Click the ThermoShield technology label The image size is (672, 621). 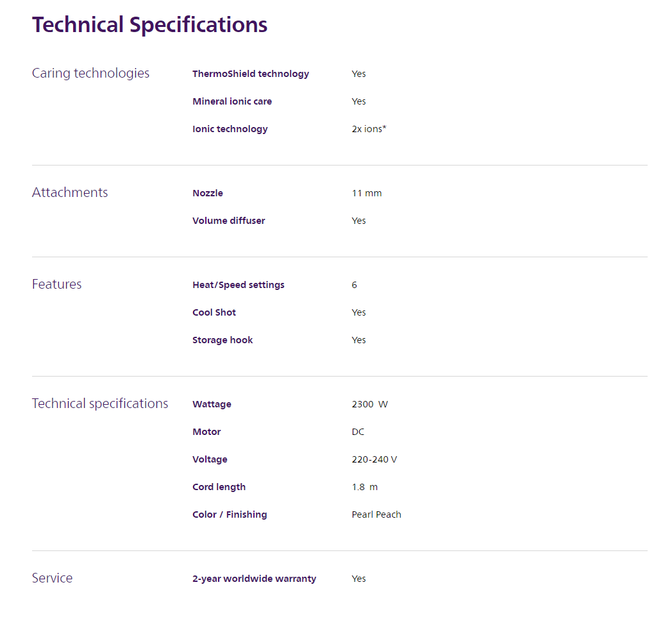250,74
